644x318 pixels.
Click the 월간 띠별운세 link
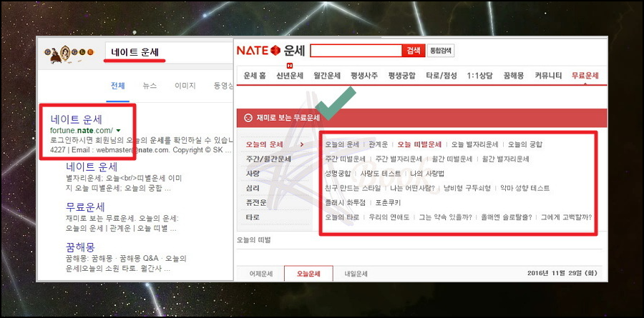(452, 159)
